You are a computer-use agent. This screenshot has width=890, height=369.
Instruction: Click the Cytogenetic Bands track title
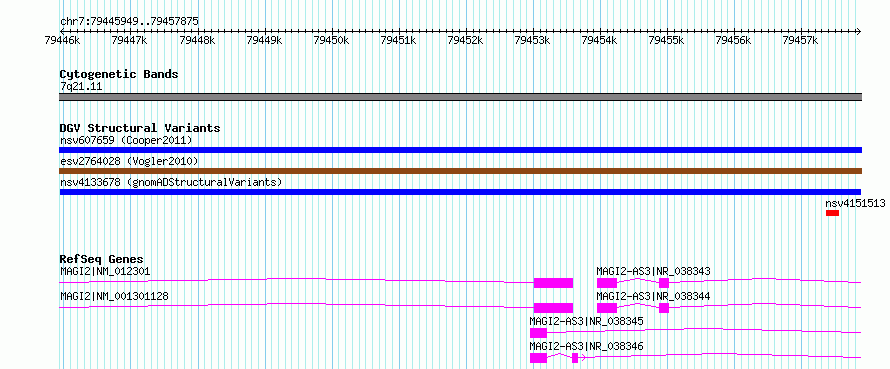tap(119, 74)
